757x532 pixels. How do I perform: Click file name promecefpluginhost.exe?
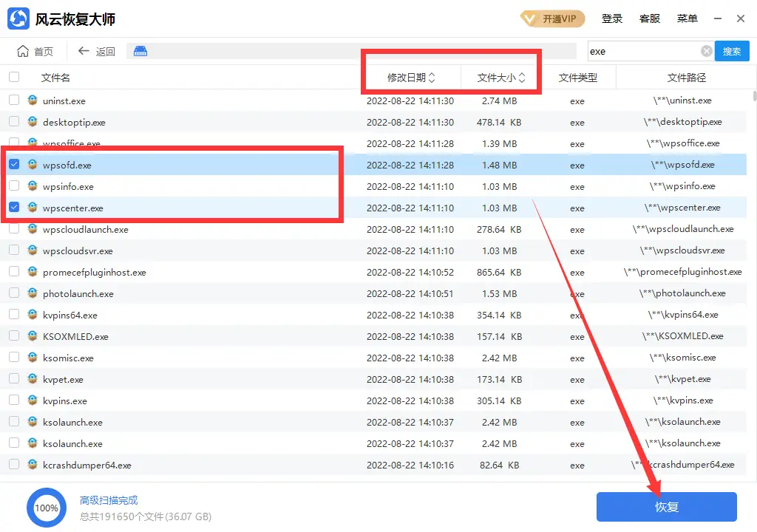94,272
